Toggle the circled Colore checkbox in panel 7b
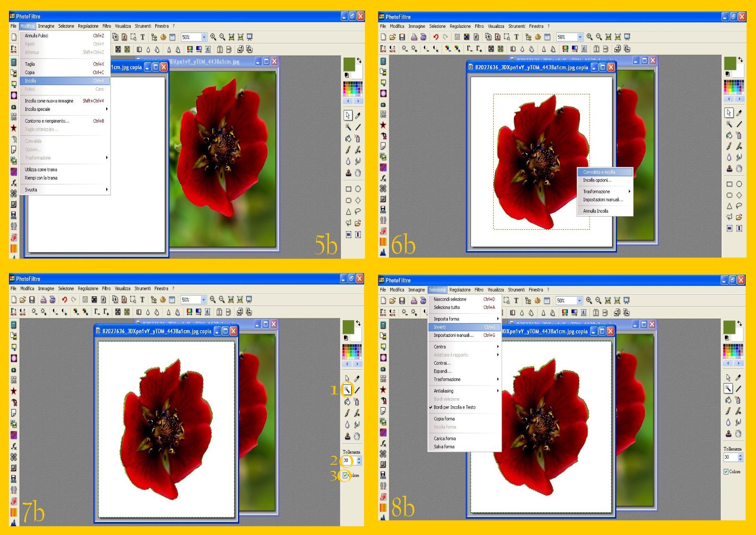The width and height of the screenshot is (756, 535). 345,475
